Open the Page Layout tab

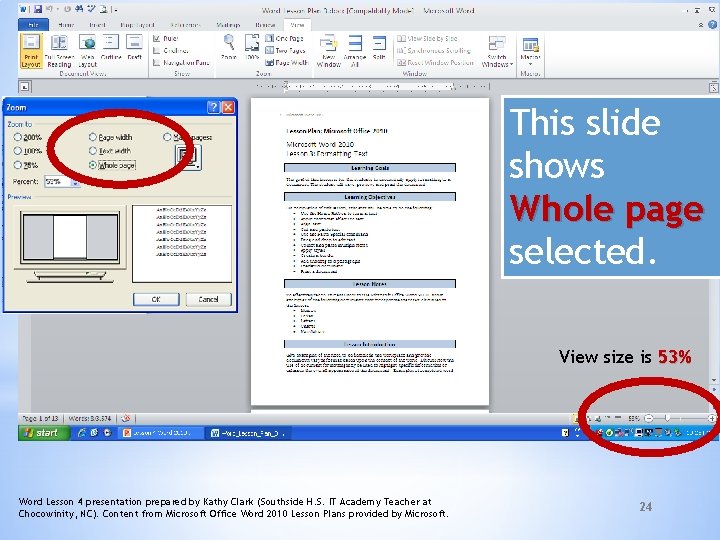coord(137,25)
